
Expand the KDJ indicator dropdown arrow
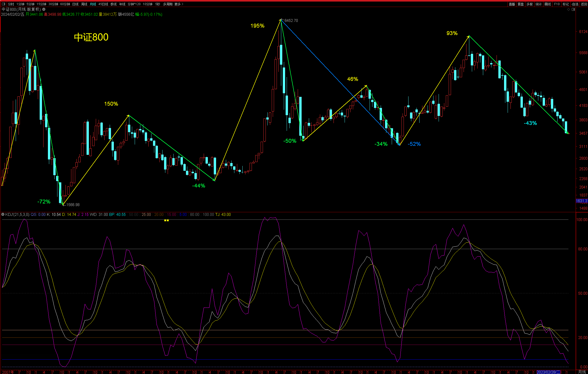point(3,214)
